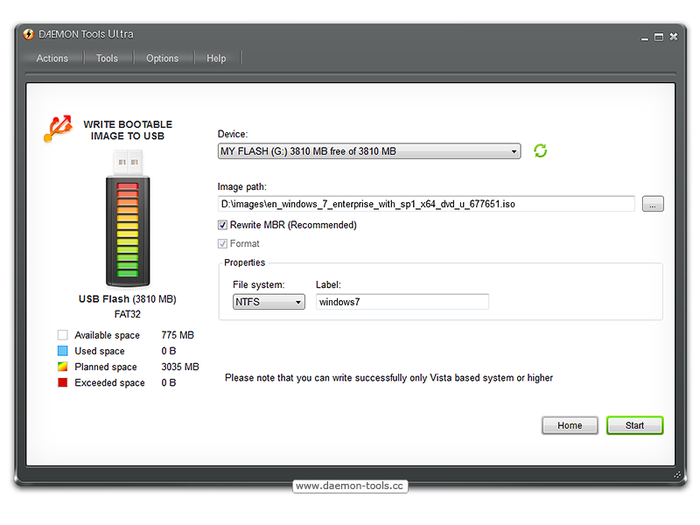This screenshot has width=700, height=525.
Task: Click the 'FAT32' file system text
Action: tap(128, 314)
